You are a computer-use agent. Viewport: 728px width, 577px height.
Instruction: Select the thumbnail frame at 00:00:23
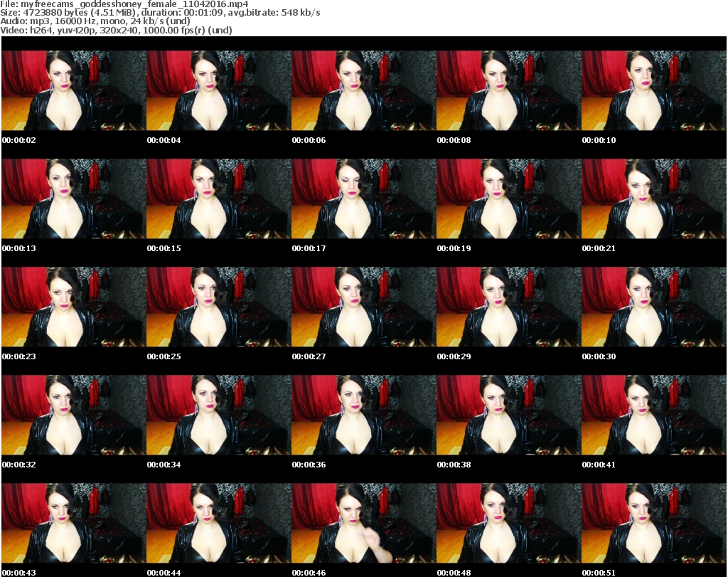pos(74,307)
